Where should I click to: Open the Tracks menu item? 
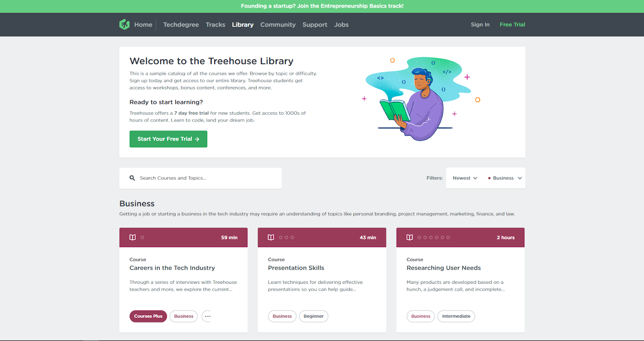pyautogui.click(x=215, y=25)
